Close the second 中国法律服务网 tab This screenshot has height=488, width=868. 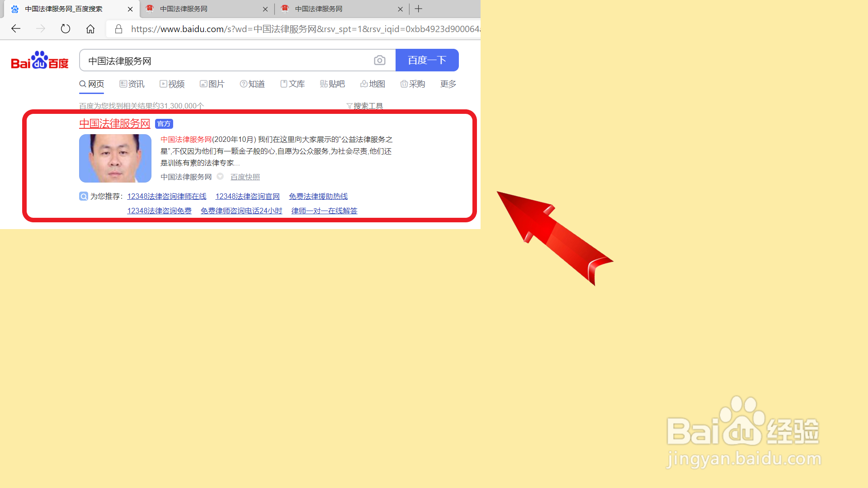tap(265, 9)
